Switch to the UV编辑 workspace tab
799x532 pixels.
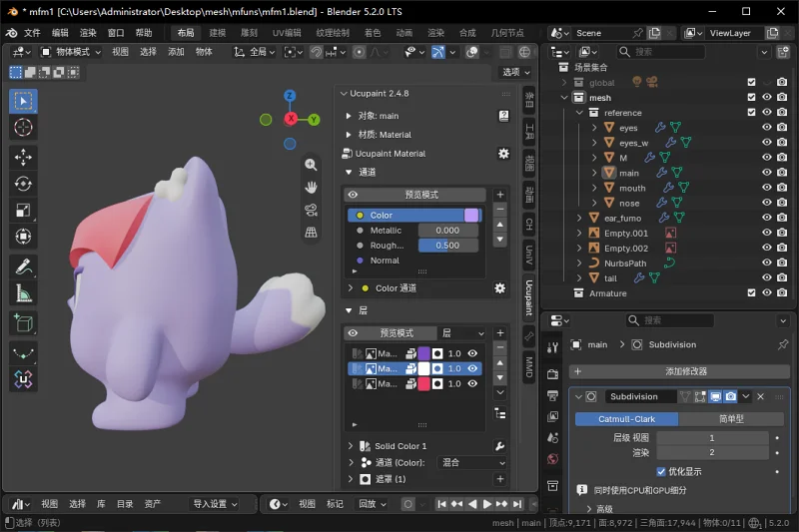[287, 33]
